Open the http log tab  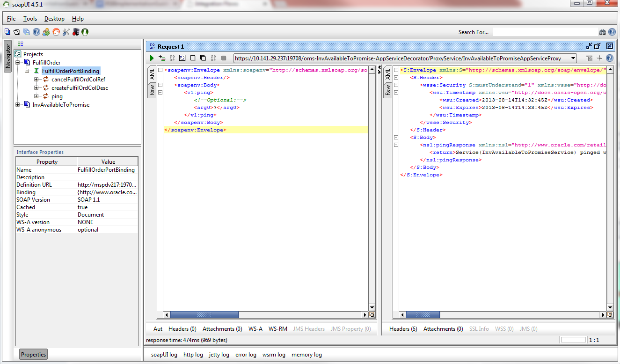click(x=193, y=355)
